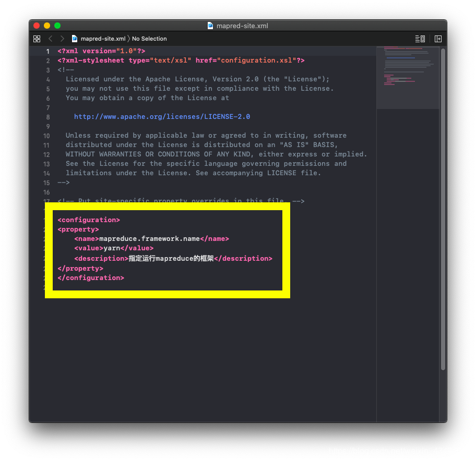Click the "Licensed under the Apache License" line
476x461 pixels.
tap(197, 79)
